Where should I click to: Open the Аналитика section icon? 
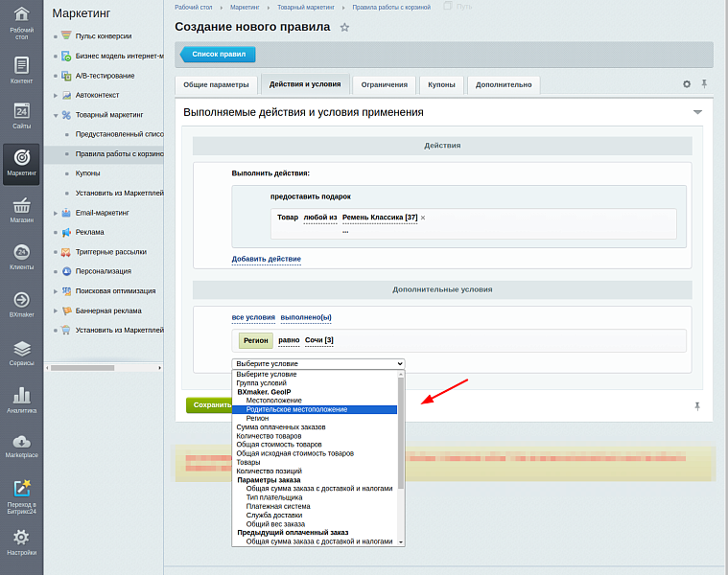point(21,400)
